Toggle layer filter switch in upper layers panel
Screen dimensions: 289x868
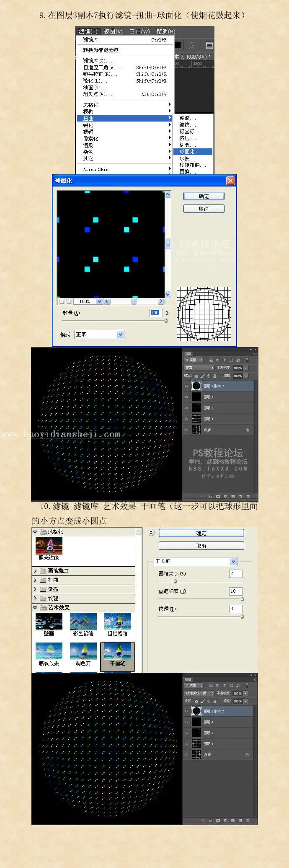(x=247, y=360)
